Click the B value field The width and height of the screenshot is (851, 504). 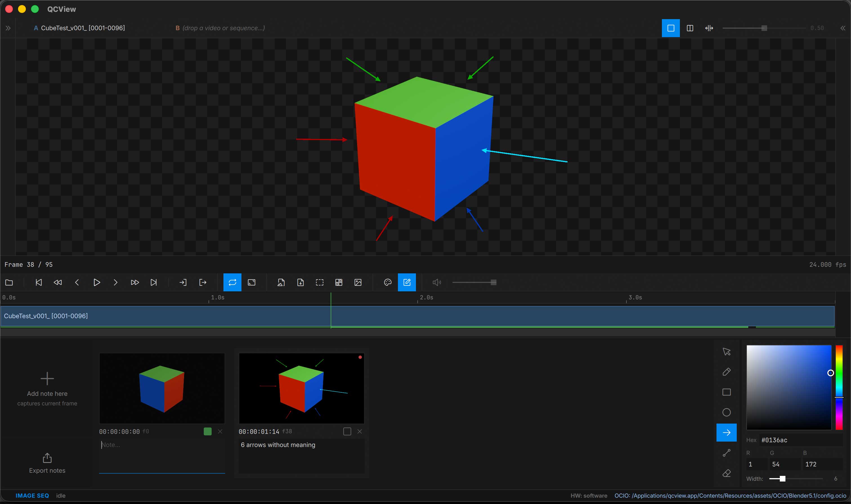click(x=823, y=464)
